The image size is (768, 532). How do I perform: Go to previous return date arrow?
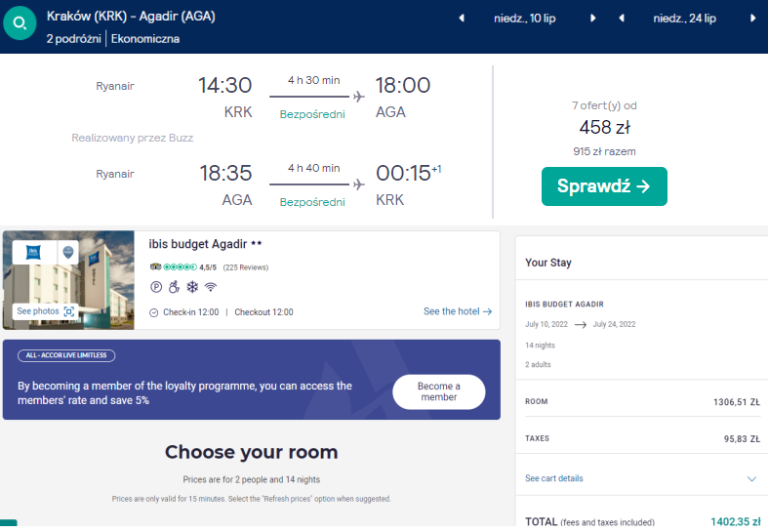(x=622, y=19)
